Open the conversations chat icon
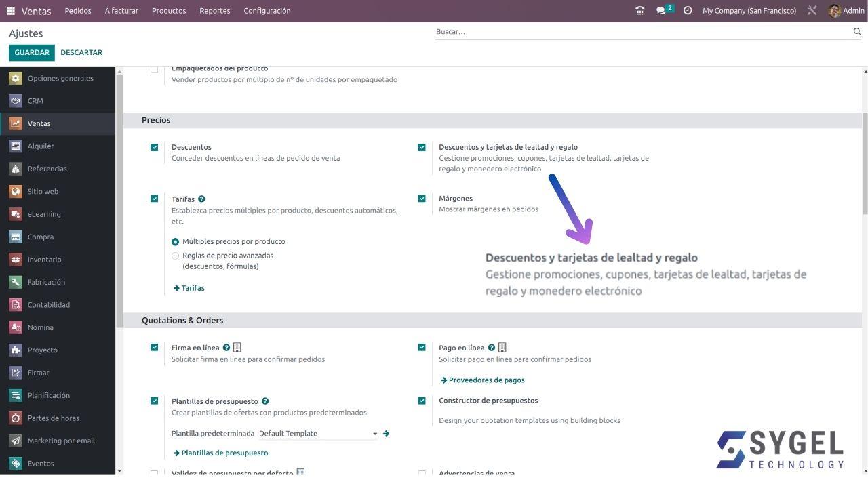 tap(661, 11)
